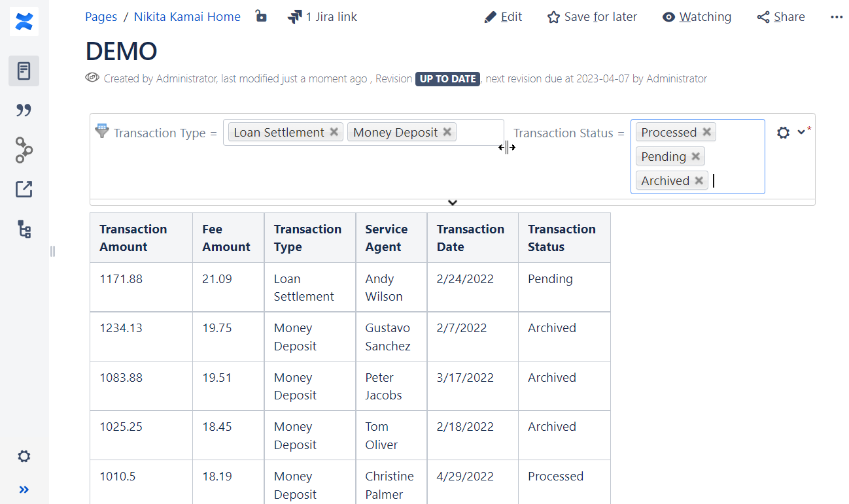Collapse the filter panel chevron

(x=452, y=203)
